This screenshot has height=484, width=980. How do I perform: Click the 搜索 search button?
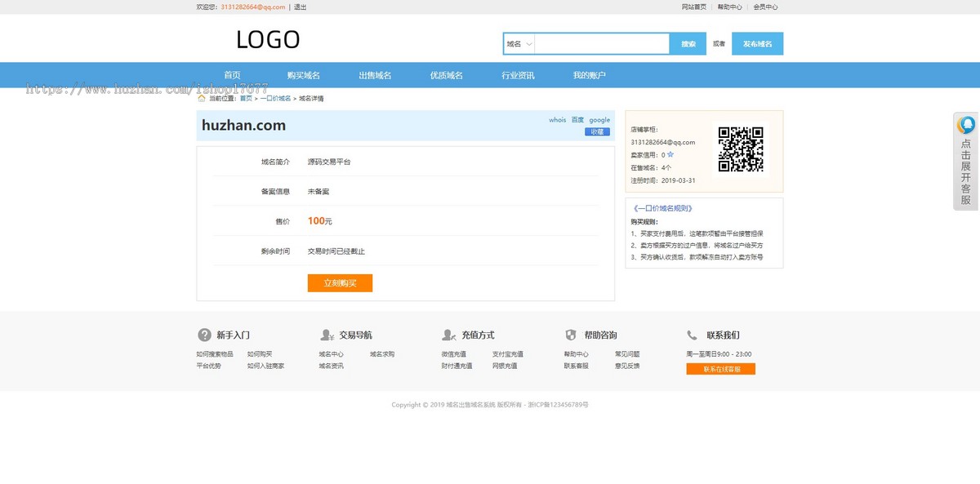[x=688, y=44]
